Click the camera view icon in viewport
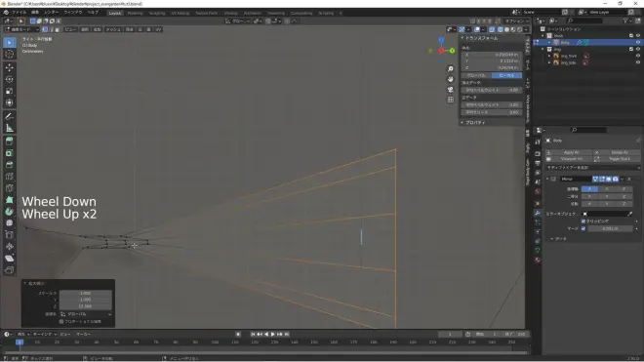The width and height of the screenshot is (644, 362). 451,90
